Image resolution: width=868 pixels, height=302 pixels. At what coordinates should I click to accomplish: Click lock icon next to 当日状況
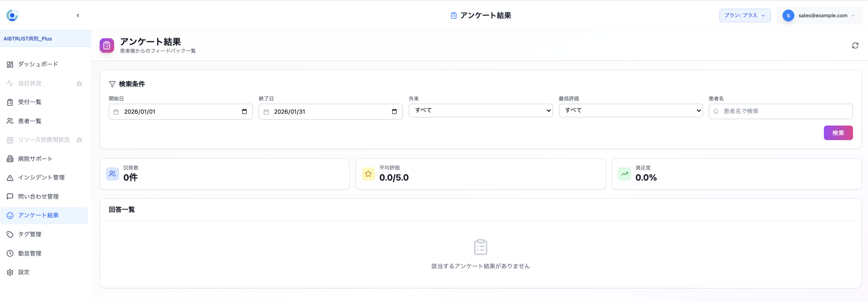79,84
